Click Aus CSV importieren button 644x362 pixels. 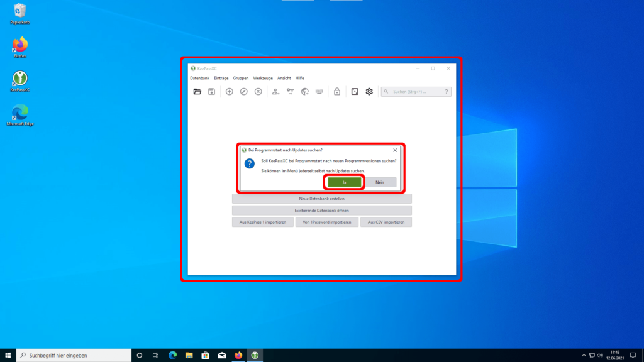386,222
